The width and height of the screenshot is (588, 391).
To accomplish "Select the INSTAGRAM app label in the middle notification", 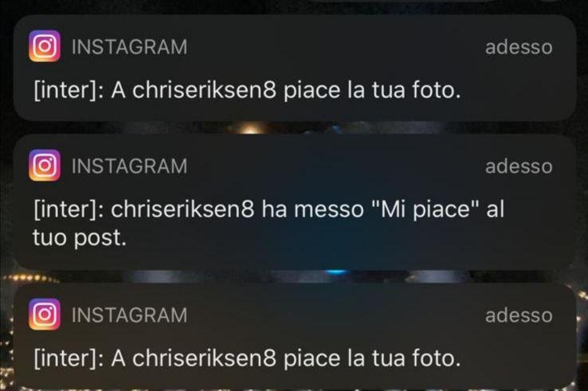I will [x=129, y=166].
